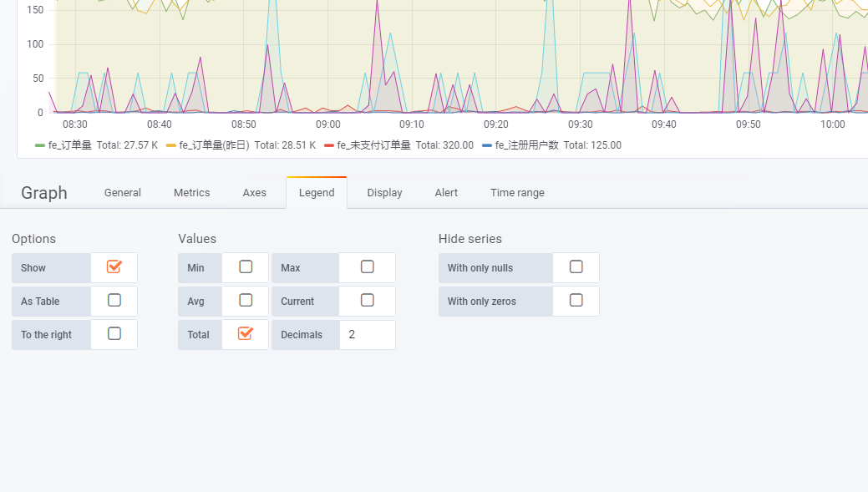Enable To the right legend placement
The width and height of the screenshot is (868, 492).
tap(114, 334)
